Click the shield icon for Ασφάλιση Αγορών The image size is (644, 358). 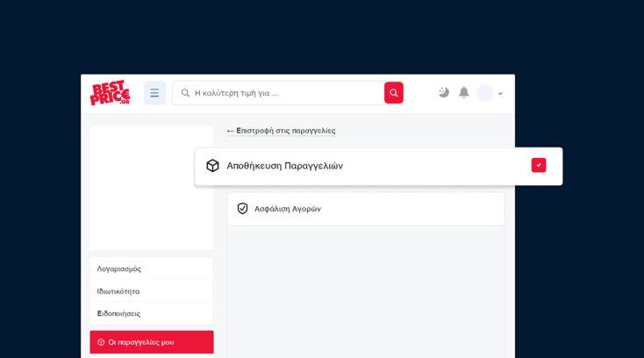(243, 209)
